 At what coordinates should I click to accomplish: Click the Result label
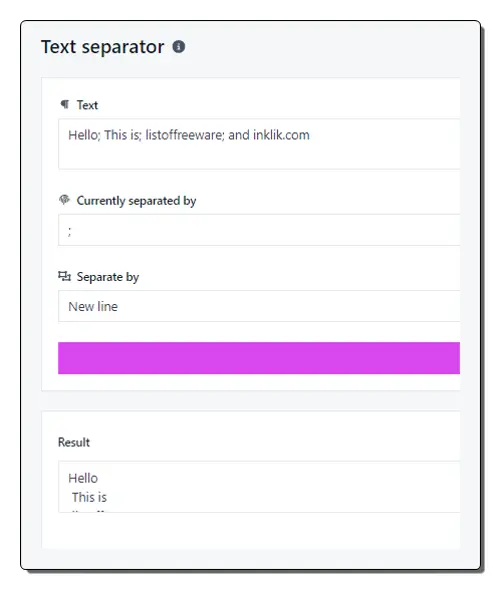pyautogui.click(x=74, y=442)
